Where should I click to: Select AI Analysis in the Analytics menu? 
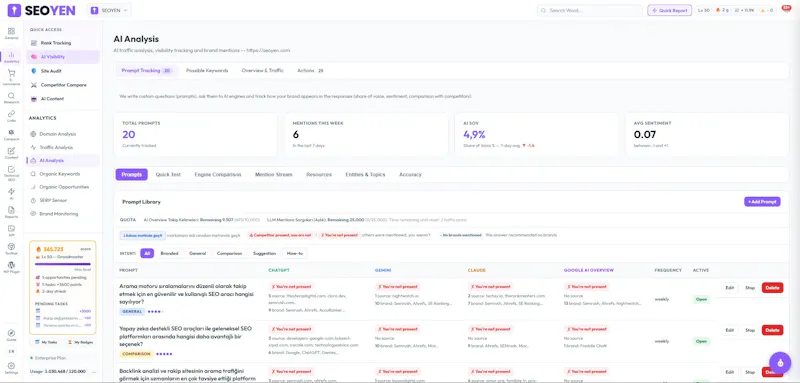[x=63, y=160]
